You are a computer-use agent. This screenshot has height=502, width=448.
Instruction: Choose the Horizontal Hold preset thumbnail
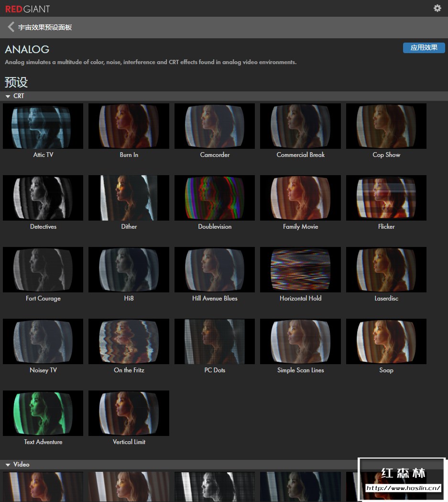pos(300,269)
